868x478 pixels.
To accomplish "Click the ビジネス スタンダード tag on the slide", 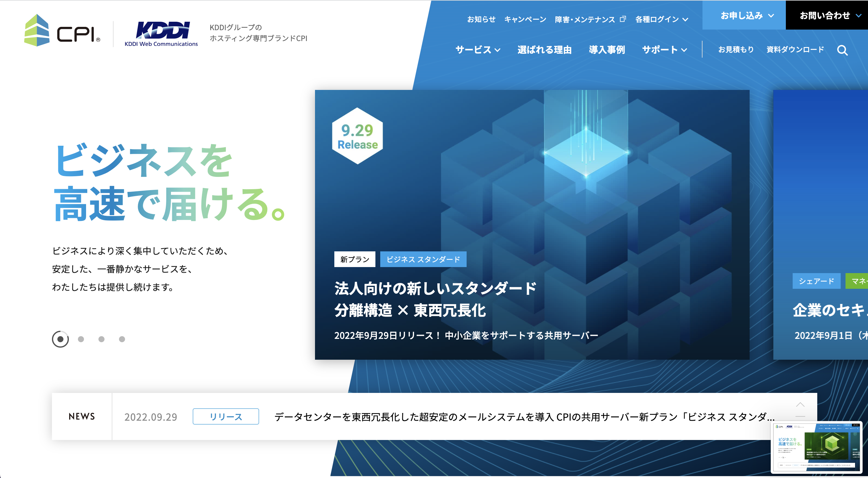I will [423, 259].
